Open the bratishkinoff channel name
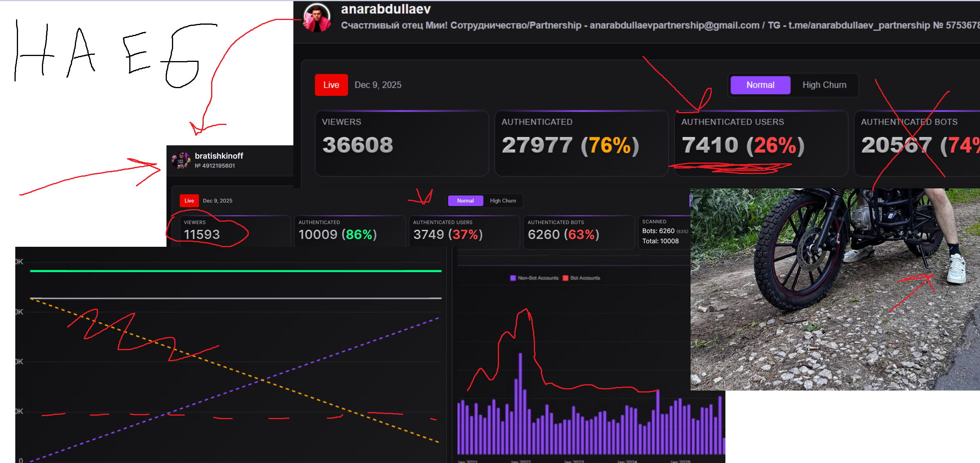 [x=219, y=156]
